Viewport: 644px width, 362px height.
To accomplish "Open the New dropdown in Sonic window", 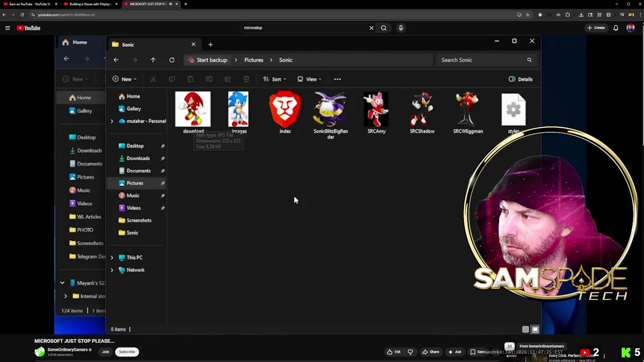I will 124,79.
